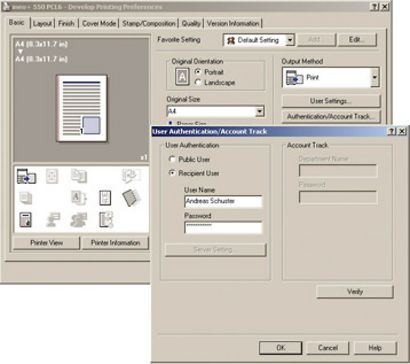The image size is (410, 364).
Task: Click the User Name input field
Action: pos(223,201)
